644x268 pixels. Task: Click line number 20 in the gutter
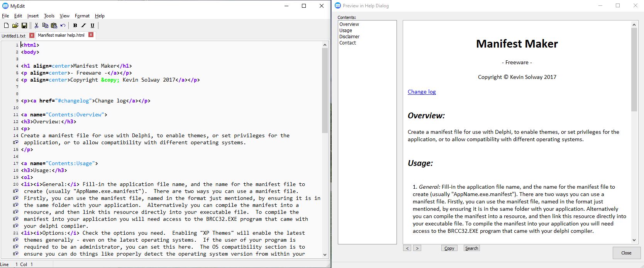pyautogui.click(x=16, y=184)
